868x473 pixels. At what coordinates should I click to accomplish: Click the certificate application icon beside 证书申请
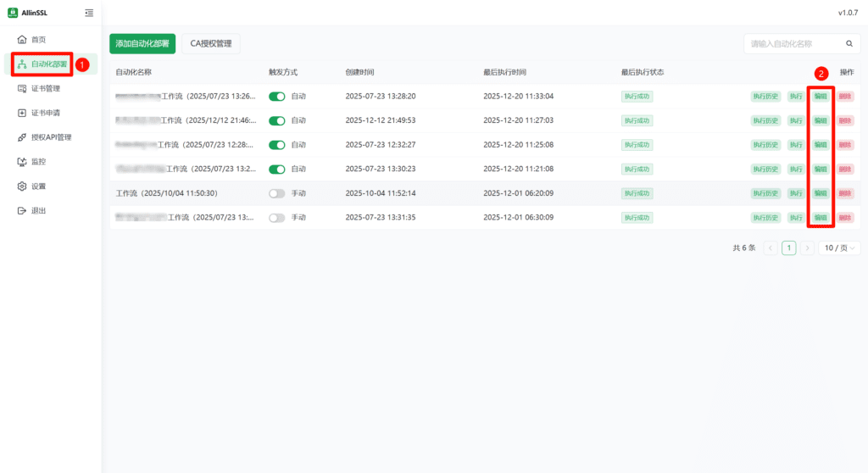tap(22, 113)
